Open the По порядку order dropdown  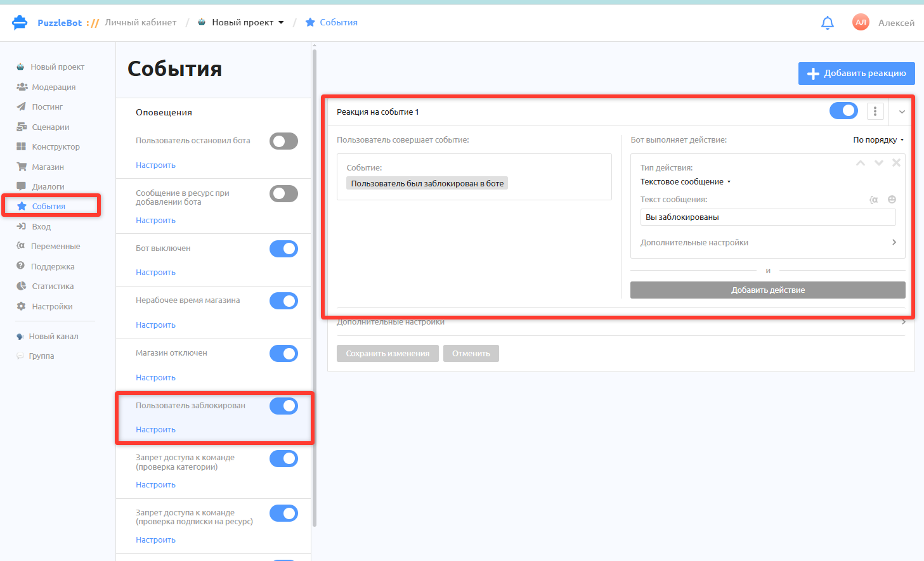click(x=878, y=140)
